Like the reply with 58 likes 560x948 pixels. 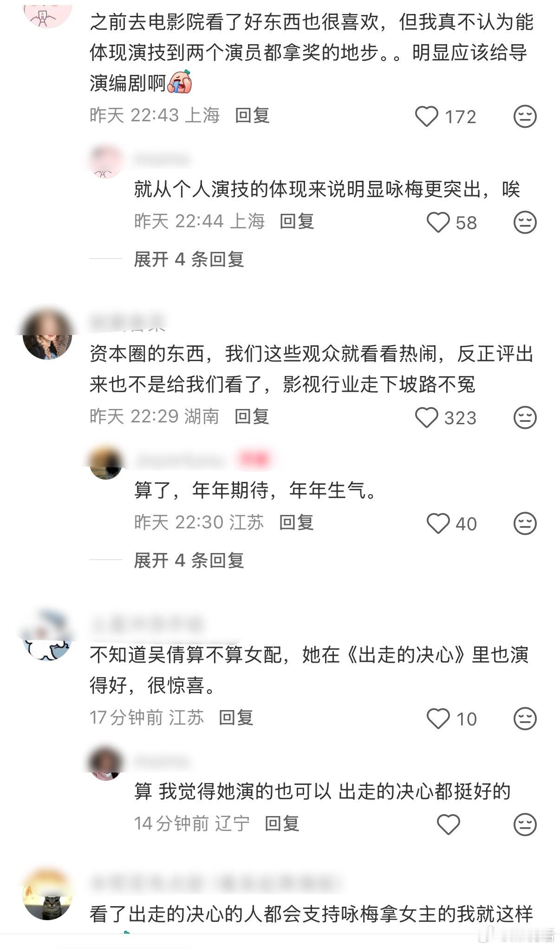pyautogui.click(x=438, y=223)
